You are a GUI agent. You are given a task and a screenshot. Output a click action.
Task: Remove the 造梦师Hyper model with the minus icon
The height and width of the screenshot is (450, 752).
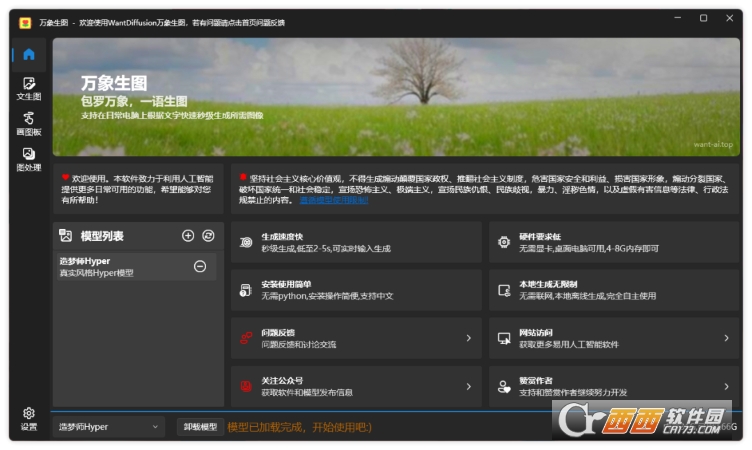coord(200,266)
